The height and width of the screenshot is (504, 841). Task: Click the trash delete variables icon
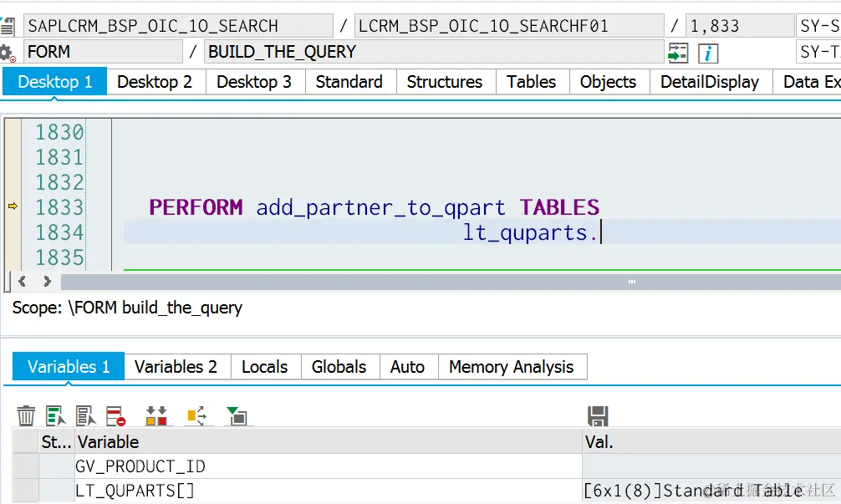coord(26,415)
